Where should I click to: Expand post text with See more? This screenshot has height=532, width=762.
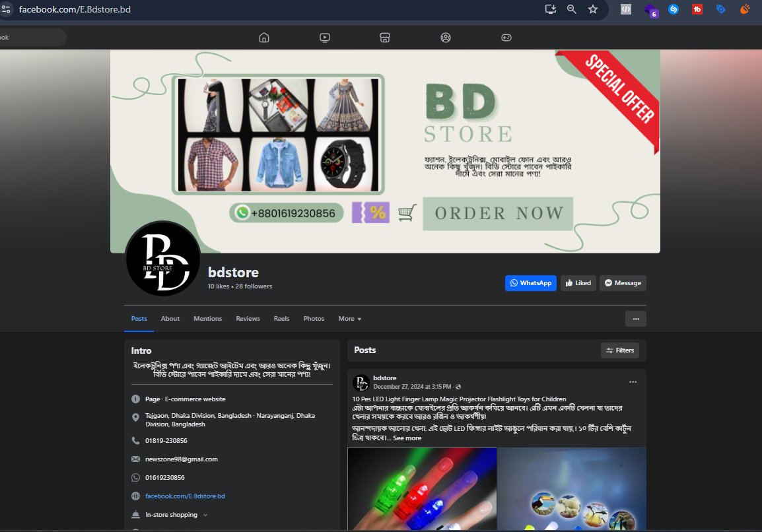coord(407,438)
